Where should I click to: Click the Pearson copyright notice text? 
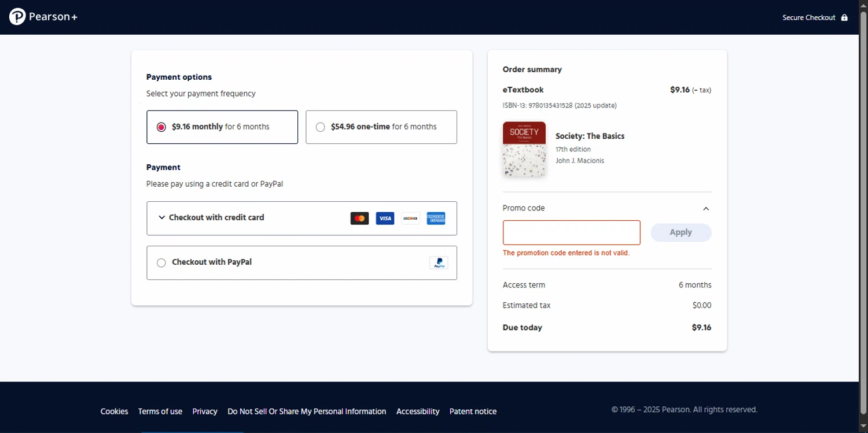[685, 410]
